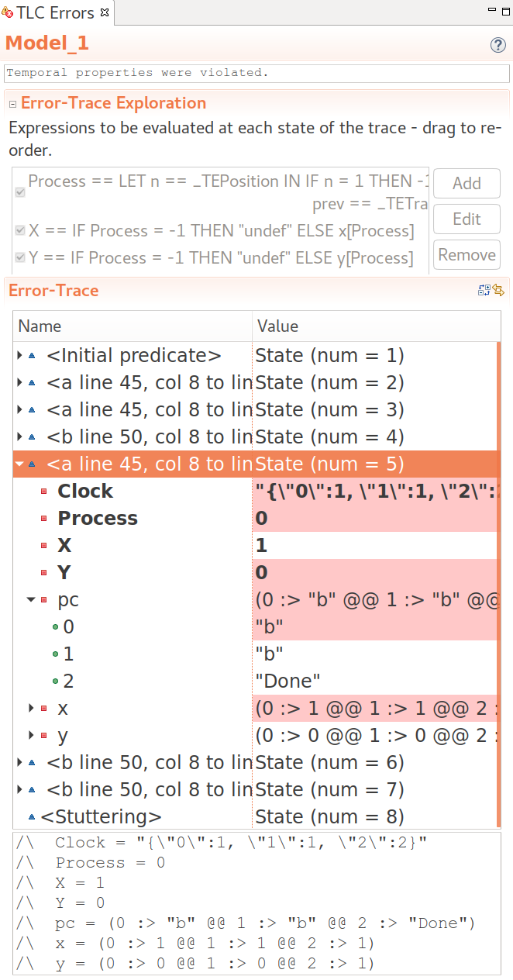Image resolution: width=513 pixels, height=980 pixels.
Task: Collapse the Error-Trace Exploration section
Action: [12, 104]
